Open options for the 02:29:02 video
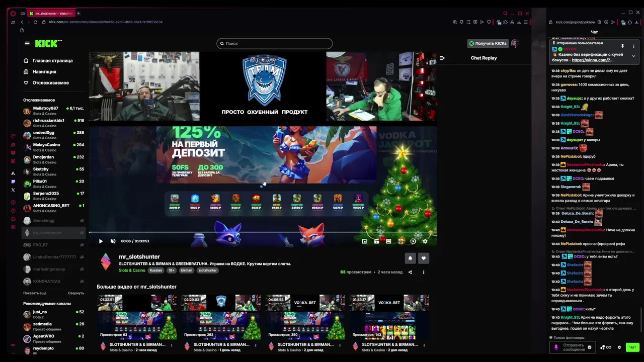The width and height of the screenshot is (644, 362). pos(256,345)
